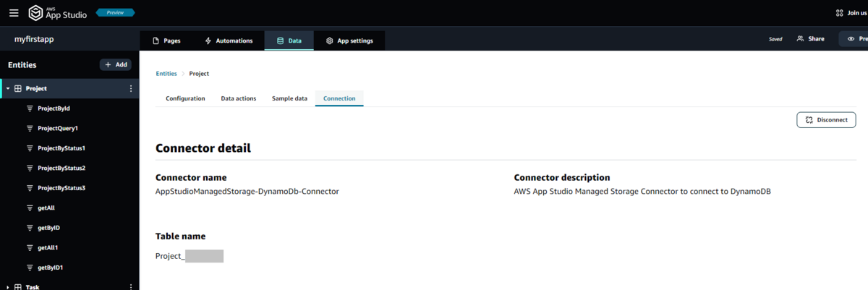The height and width of the screenshot is (290, 868).
Task: Select the getByID1 data action
Action: point(50,268)
